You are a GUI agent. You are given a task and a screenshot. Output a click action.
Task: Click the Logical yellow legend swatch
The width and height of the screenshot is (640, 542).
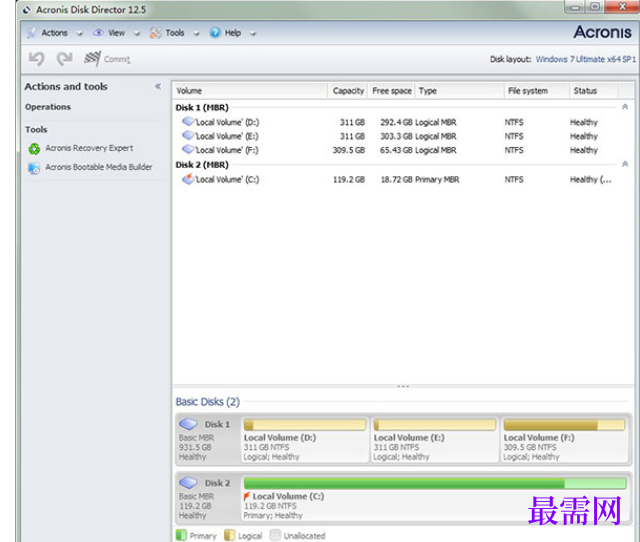pos(229,535)
